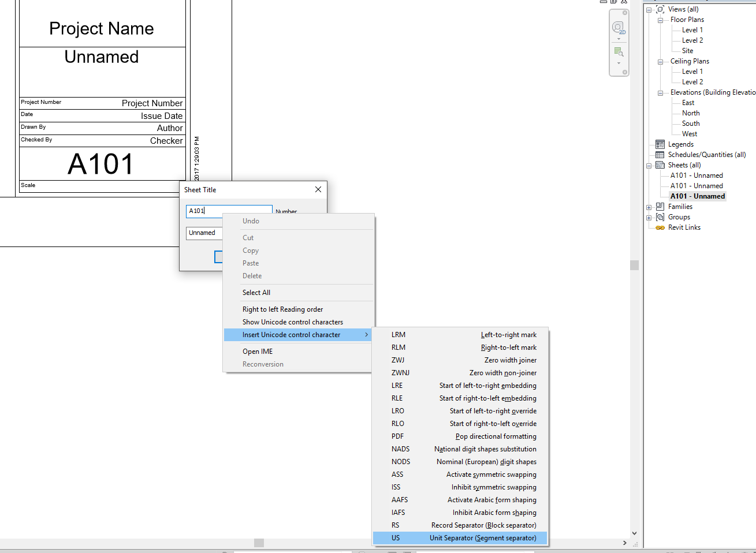This screenshot has height=553, width=756.
Task: Expand the Families node
Action: (649, 206)
